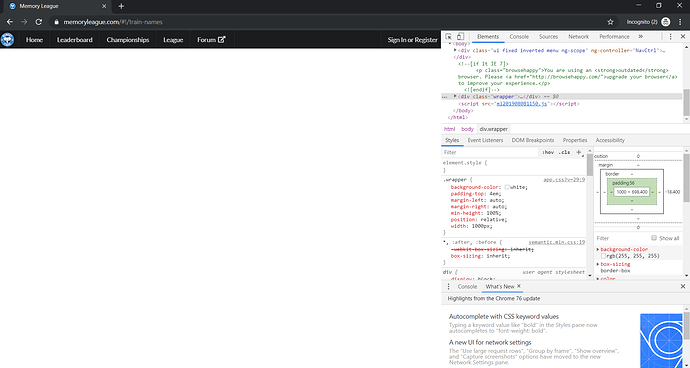Bookmark this page with star icon
Image resolution: width=690 pixels, height=368 pixels.
610,22
